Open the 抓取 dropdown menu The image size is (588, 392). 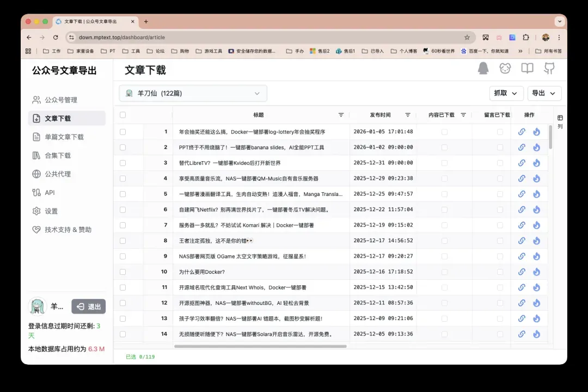click(506, 94)
